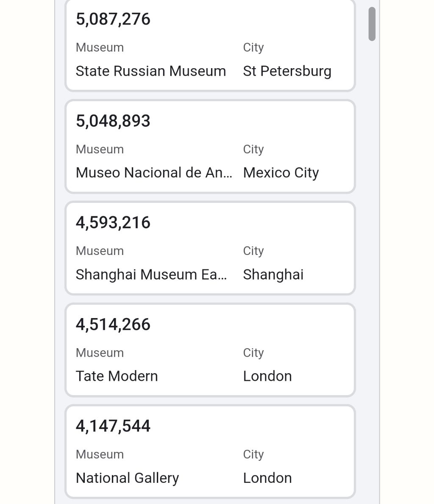
Task: Click the Museum label above Tate Modern
Action: pos(100,353)
